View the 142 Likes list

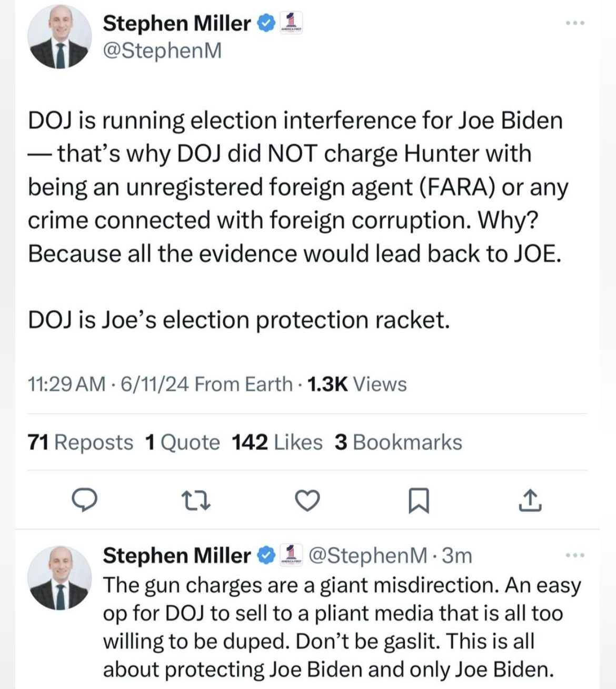point(277,442)
